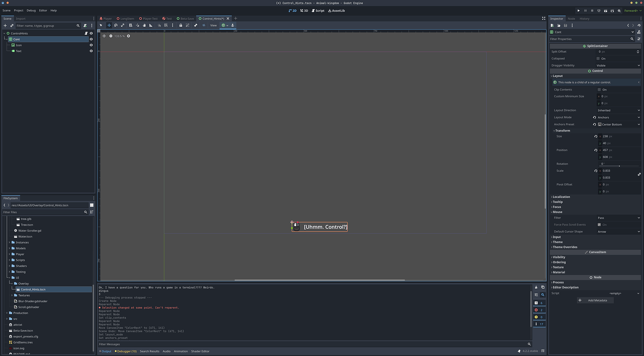Viewport: 644px width, 356px height.
Task: Toggle the Clip Contents checkbox On
Action: tap(598, 89)
